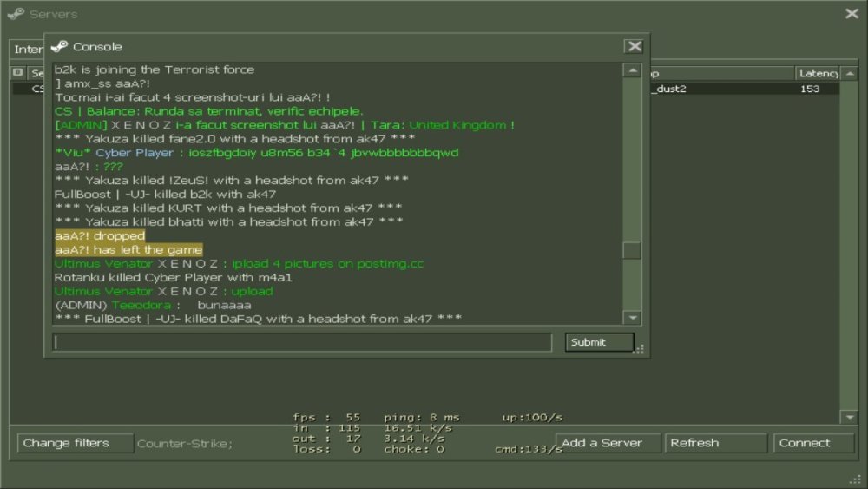Click 'b2k is joining the Terrorist force' line
This screenshot has height=489, width=868.
155,69
